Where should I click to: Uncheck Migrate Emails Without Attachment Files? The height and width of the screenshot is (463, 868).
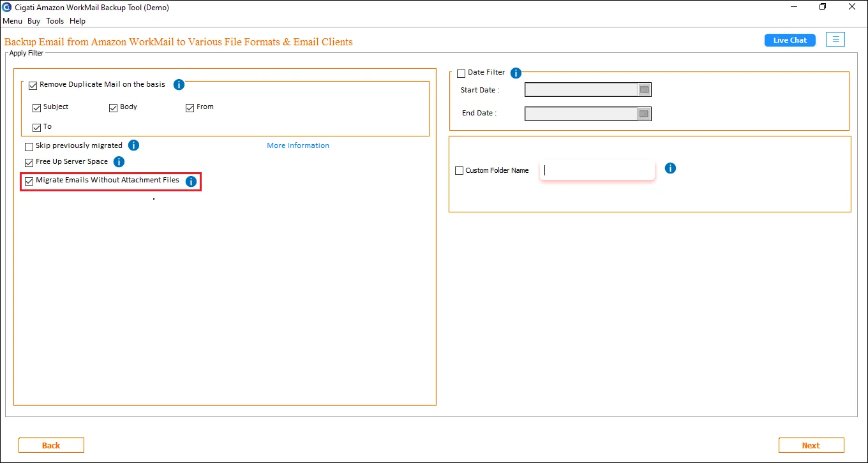click(29, 181)
